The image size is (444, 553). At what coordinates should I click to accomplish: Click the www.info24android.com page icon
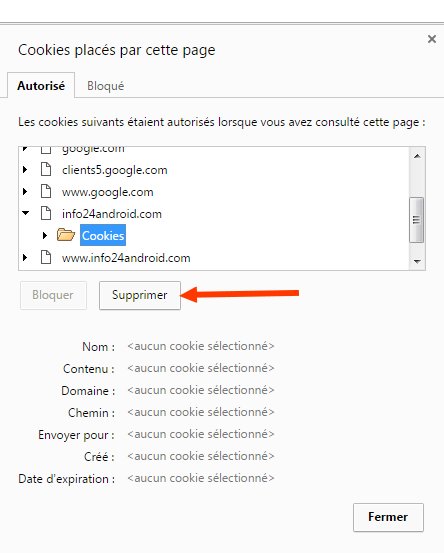pos(46,257)
